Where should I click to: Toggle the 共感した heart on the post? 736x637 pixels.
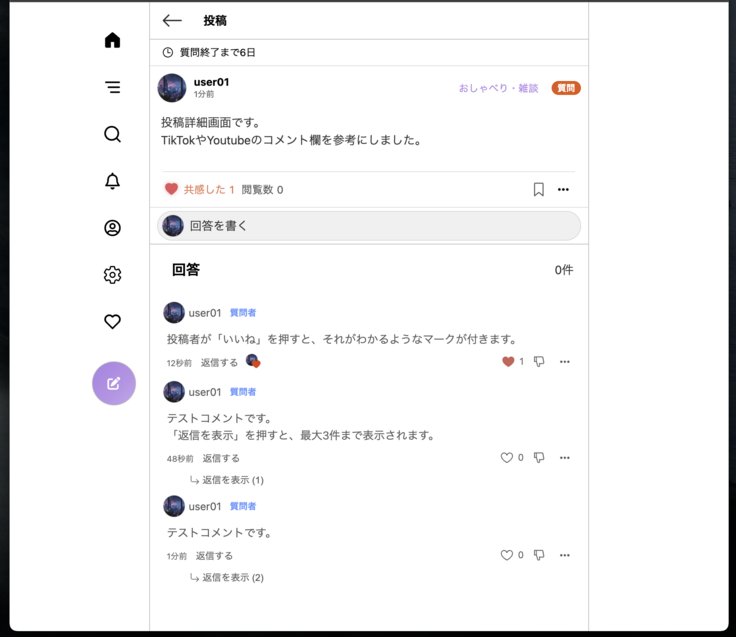point(171,189)
